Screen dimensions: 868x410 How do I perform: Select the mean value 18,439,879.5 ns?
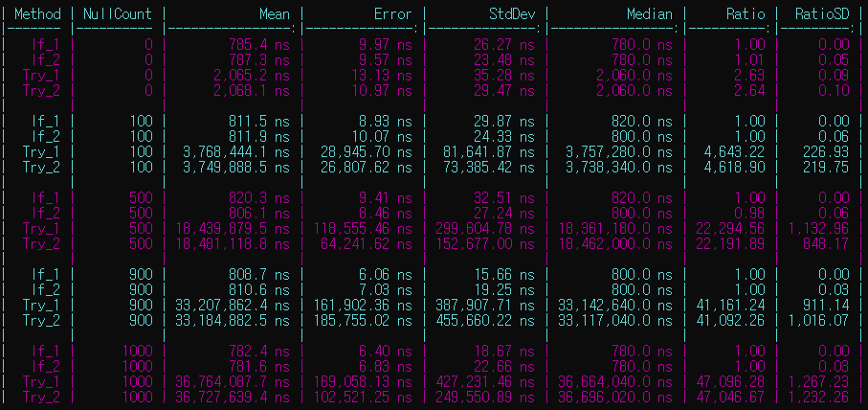coord(233,228)
